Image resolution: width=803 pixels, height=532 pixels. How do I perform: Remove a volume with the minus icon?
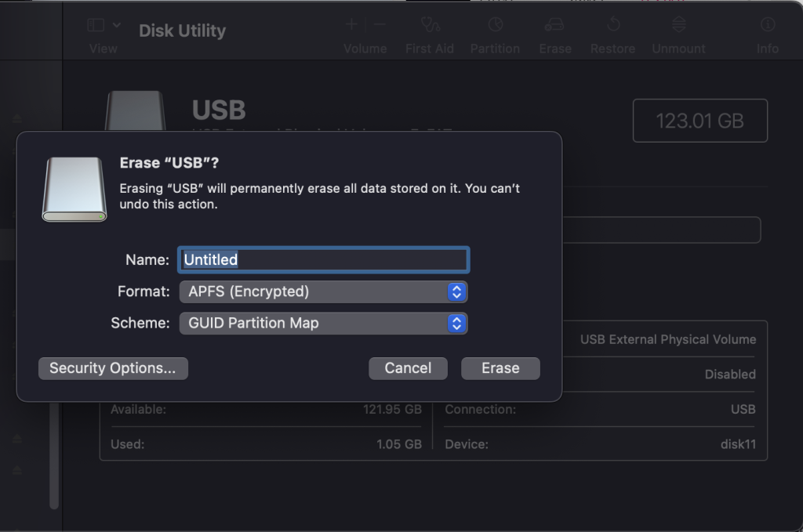pyautogui.click(x=380, y=24)
